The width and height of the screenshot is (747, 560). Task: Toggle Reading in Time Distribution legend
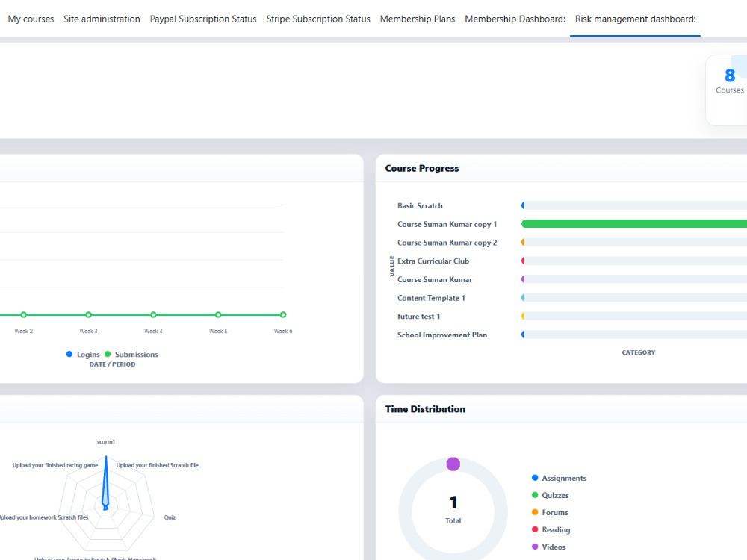coord(551,529)
